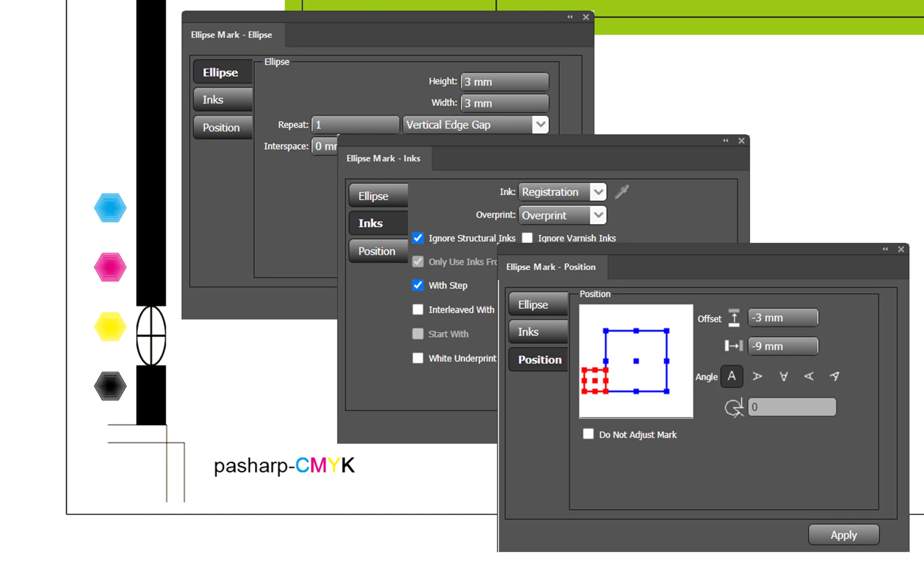The height and width of the screenshot is (578, 924).
Task: Click the ellipse Height input field
Action: pos(505,82)
